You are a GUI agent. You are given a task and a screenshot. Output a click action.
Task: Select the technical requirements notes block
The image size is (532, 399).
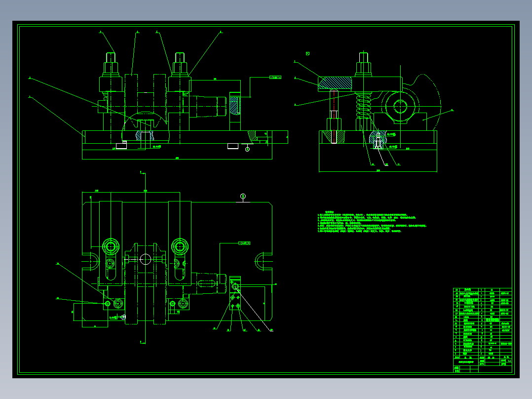tap(372, 222)
